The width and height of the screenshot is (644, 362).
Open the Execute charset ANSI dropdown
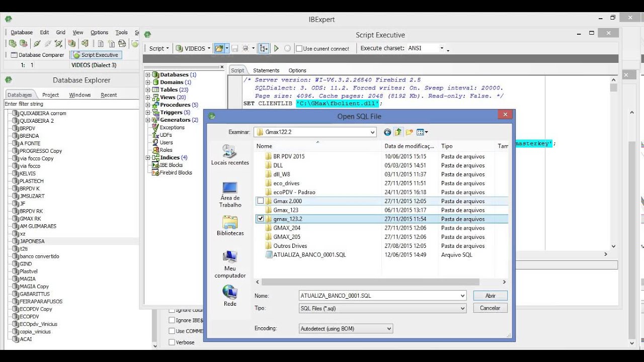[442, 49]
